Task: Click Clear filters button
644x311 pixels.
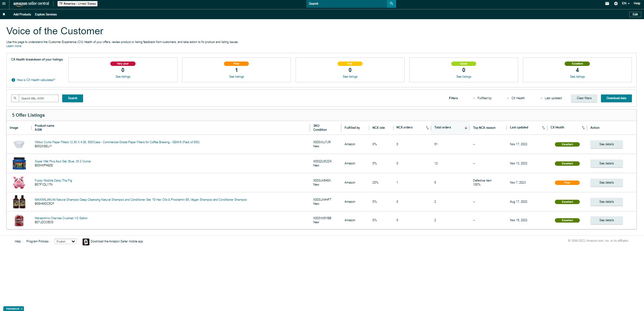Action: click(x=584, y=98)
